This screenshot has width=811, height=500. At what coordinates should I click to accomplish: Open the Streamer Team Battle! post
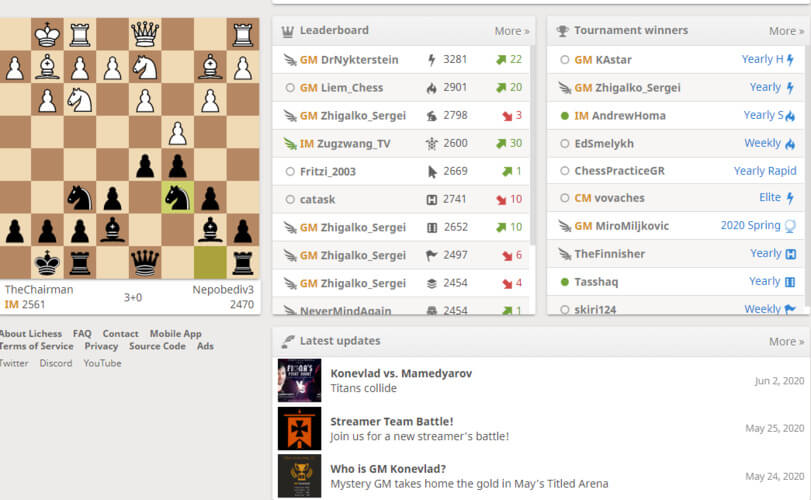(392, 421)
